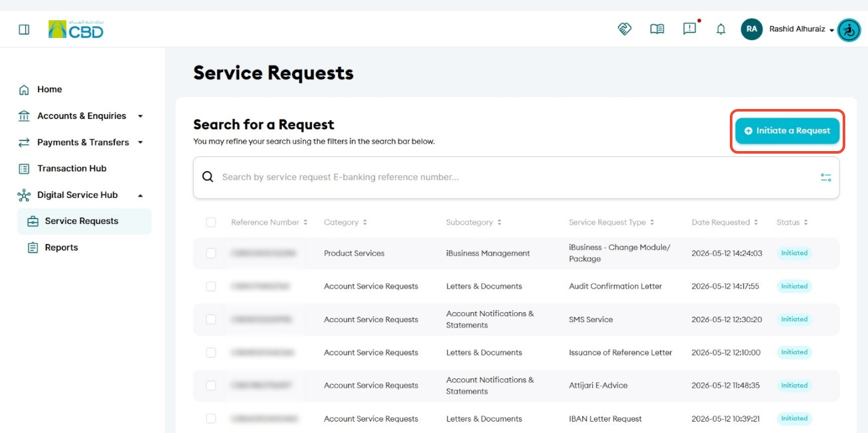
Task: Open the feedback exclamation message icon
Action: pos(690,29)
